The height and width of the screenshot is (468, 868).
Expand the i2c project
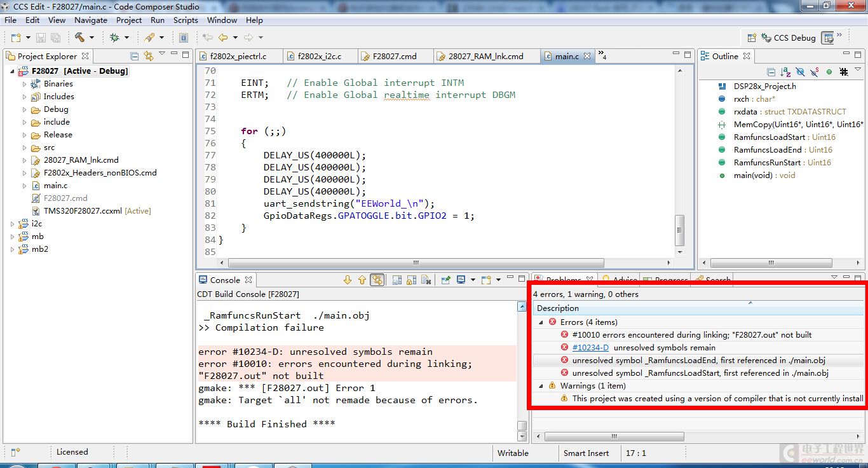tap(12, 224)
